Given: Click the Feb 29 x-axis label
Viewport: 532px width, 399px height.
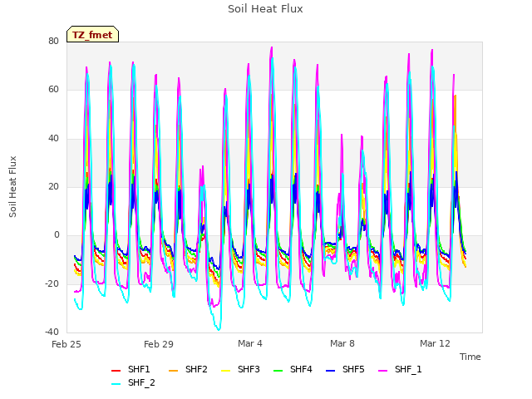Looking at the screenshot, I should [159, 344].
